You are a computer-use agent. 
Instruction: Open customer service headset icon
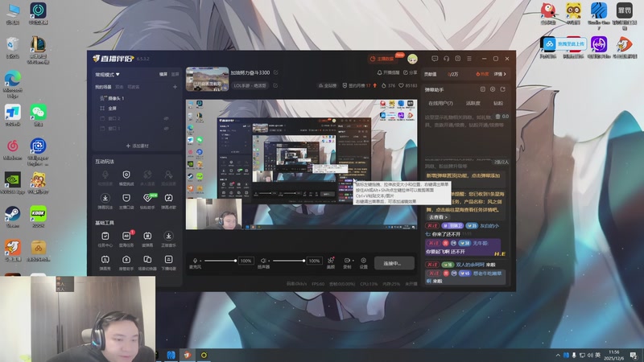[447, 59]
